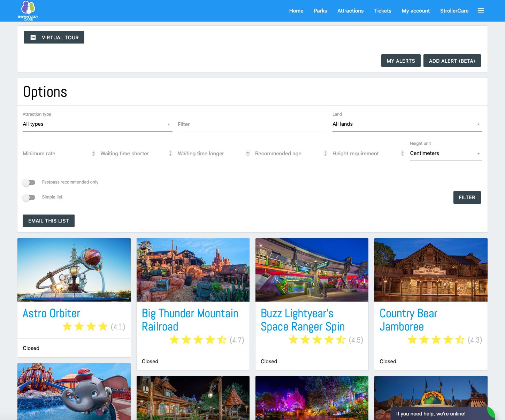505x420 pixels.
Task: Enable Fastpass recommended only toggle
Action: (x=29, y=182)
